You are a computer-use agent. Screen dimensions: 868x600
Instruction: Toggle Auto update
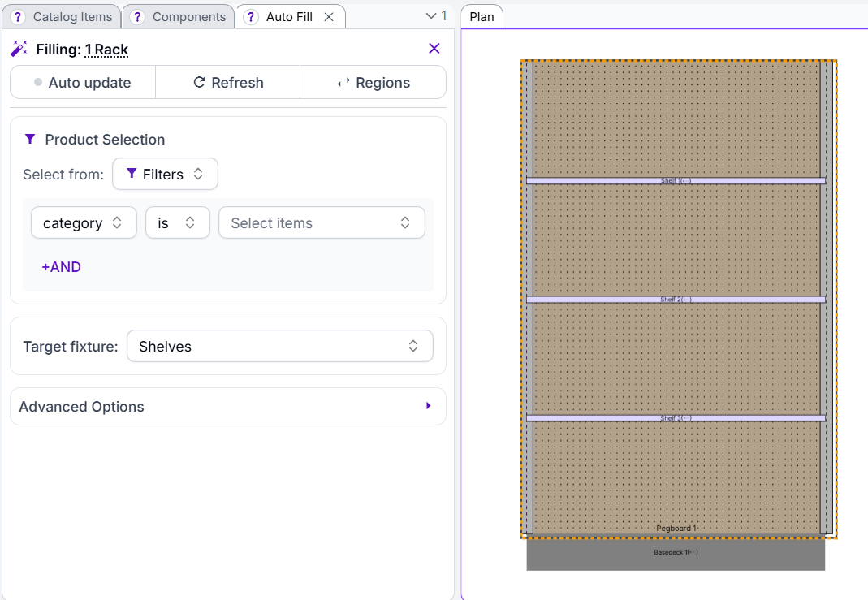pos(83,83)
